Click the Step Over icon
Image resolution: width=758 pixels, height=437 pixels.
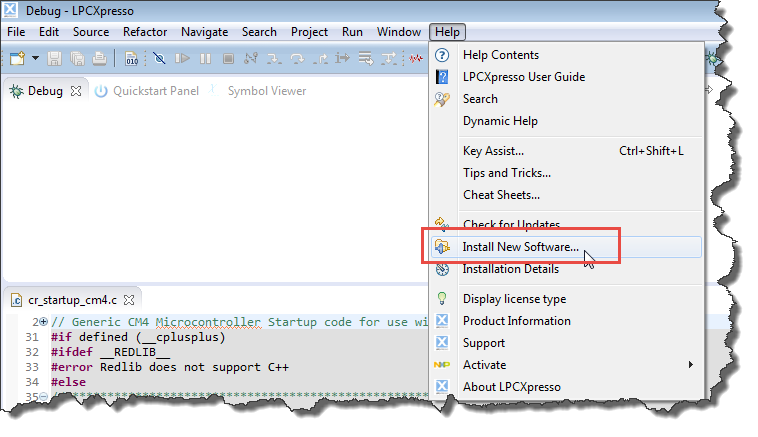[x=297, y=59]
